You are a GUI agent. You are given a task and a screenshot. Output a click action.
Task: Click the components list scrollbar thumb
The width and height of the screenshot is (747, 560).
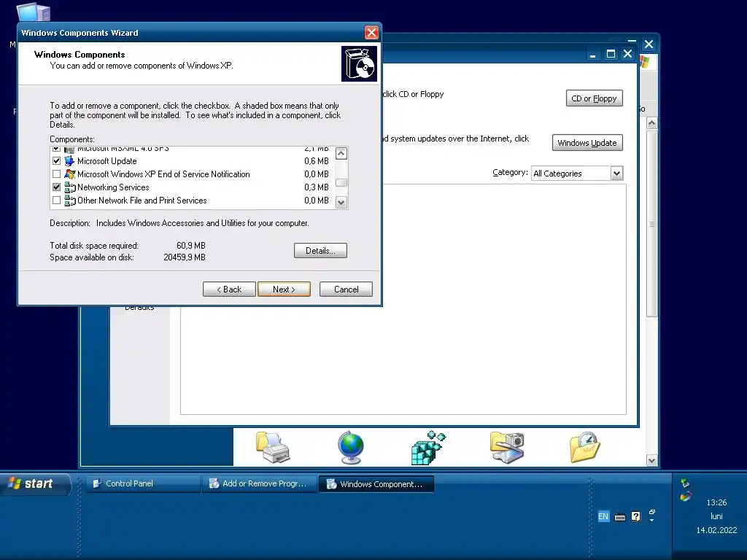click(x=341, y=183)
